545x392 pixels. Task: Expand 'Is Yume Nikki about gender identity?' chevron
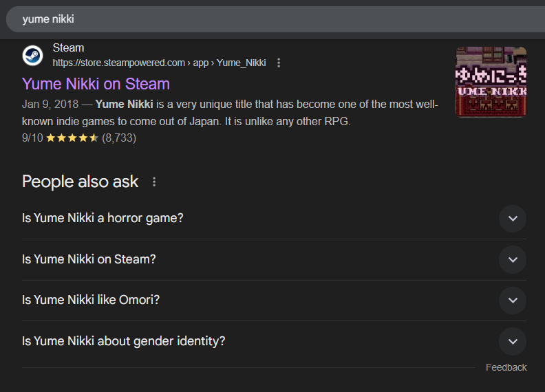click(513, 341)
